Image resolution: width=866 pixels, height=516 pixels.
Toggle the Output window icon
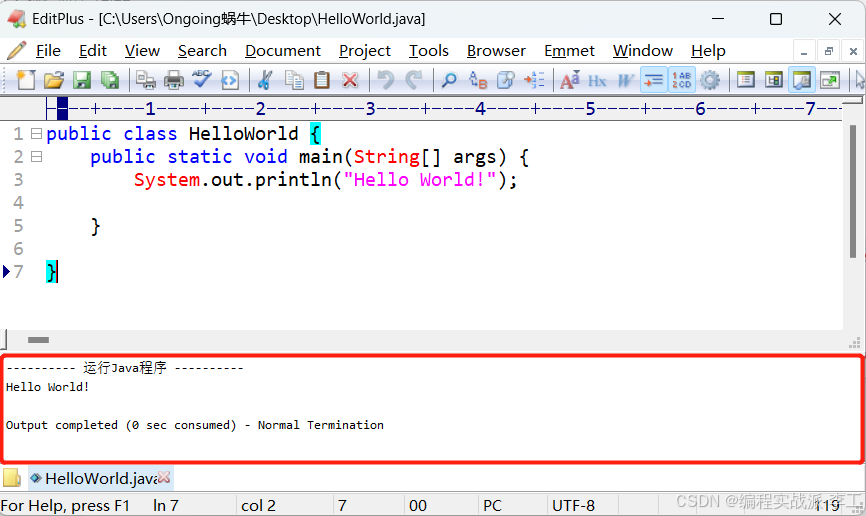pos(802,80)
